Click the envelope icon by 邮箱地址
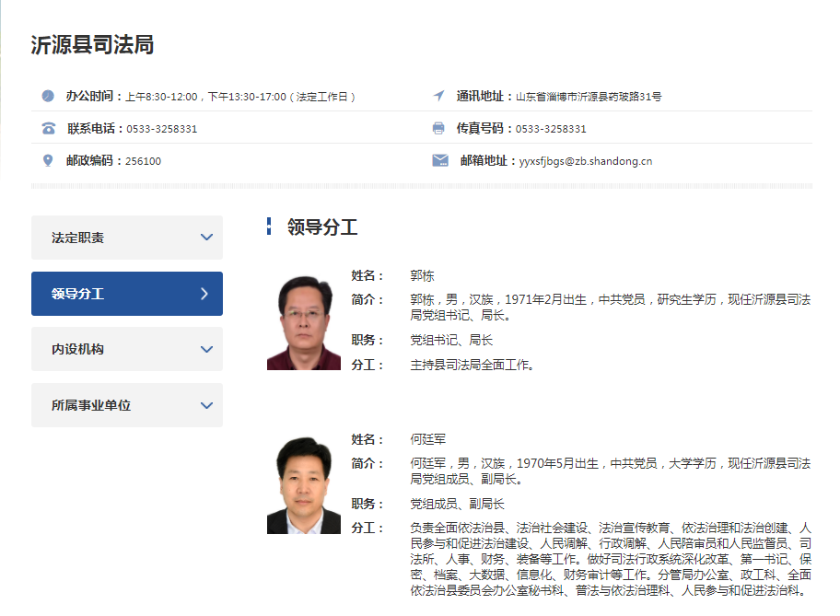The height and width of the screenshot is (616, 840). 440,160
